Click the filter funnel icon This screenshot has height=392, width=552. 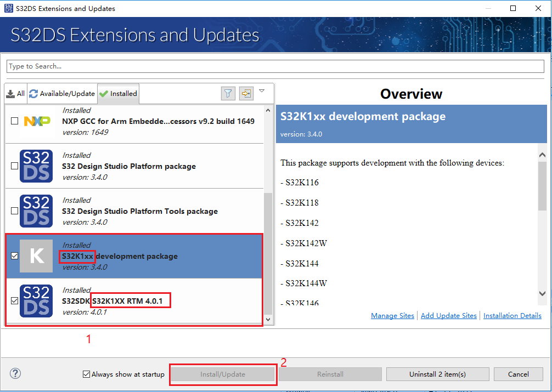pos(228,94)
